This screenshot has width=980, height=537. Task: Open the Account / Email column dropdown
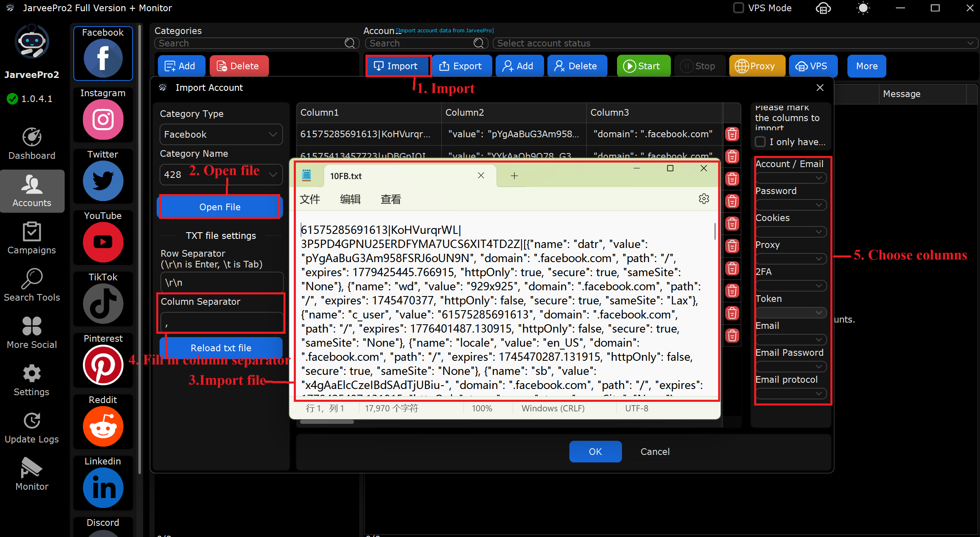click(791, 178)
